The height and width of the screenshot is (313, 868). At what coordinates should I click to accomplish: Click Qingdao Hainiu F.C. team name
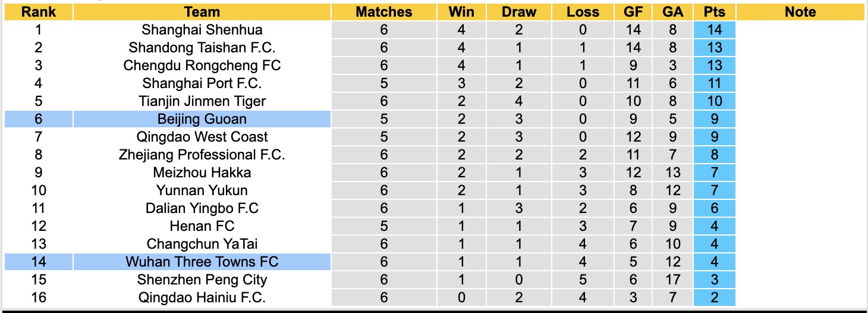[x=202, y=298]
